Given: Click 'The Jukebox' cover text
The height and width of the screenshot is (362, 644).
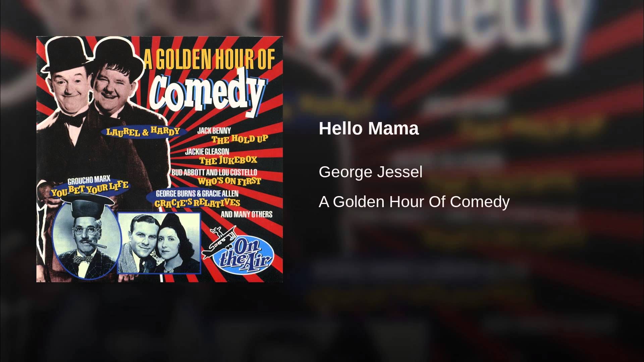Looking at the screenshot, I should click(228, 160).
